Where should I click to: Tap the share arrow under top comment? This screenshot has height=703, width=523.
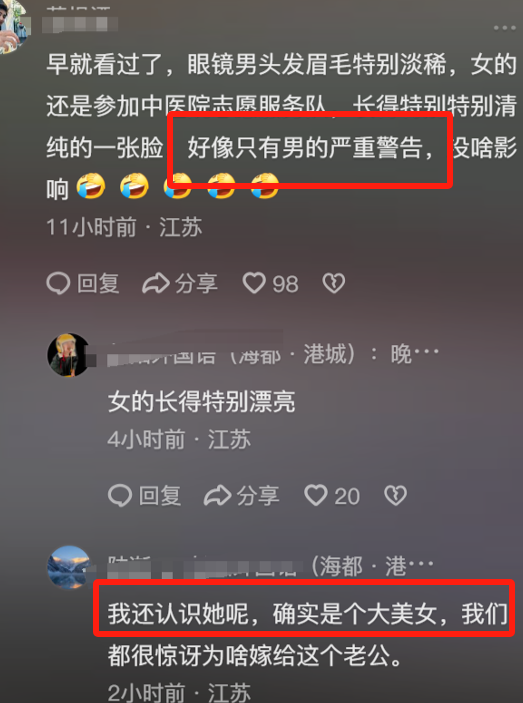[x=156, y=283]
